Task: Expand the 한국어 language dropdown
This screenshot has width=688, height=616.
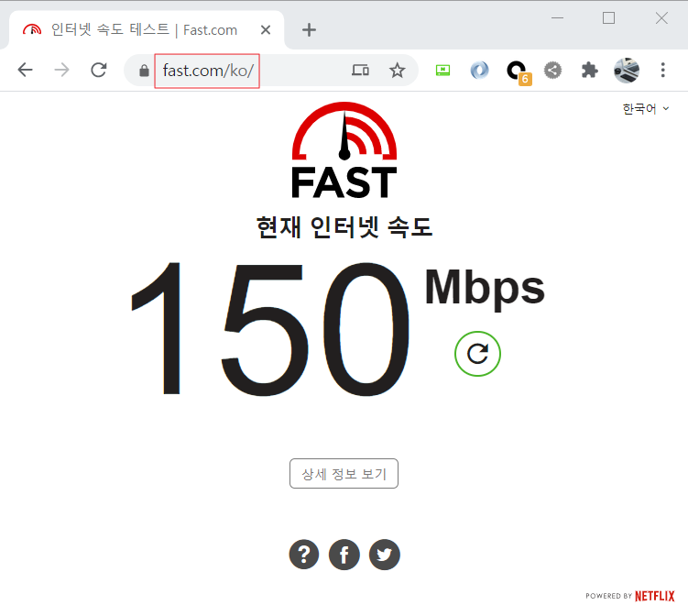Action: [646, 109]
